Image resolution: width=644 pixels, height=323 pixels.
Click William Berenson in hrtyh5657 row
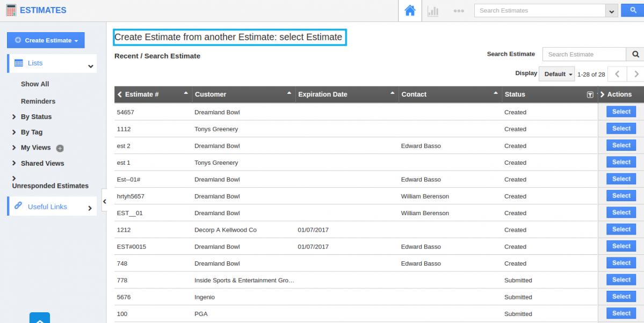point(425,196)
